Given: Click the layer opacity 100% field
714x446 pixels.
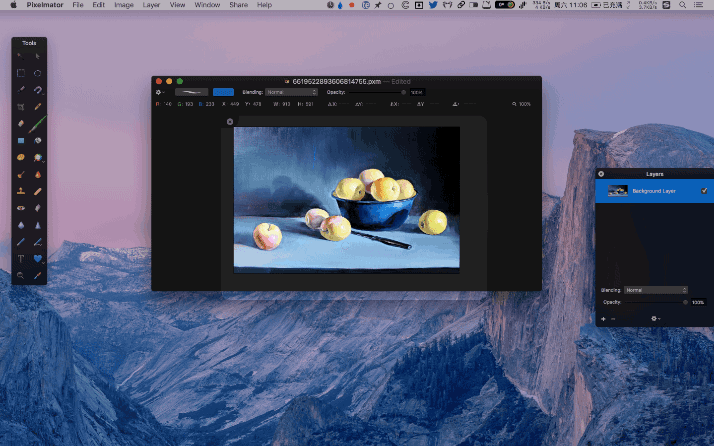Looking at the screenshot, I should tap(698, 302).
